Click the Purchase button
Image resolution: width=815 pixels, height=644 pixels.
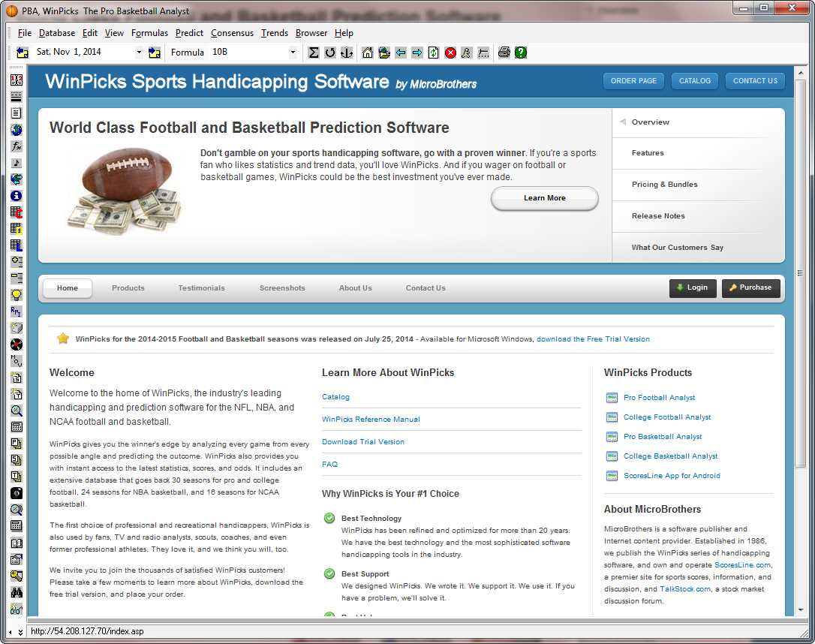coord(751,288)
